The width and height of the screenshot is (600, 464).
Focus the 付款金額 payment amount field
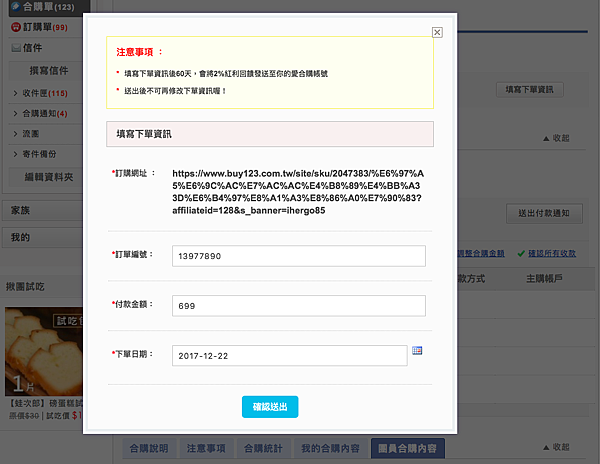point(298,306)
